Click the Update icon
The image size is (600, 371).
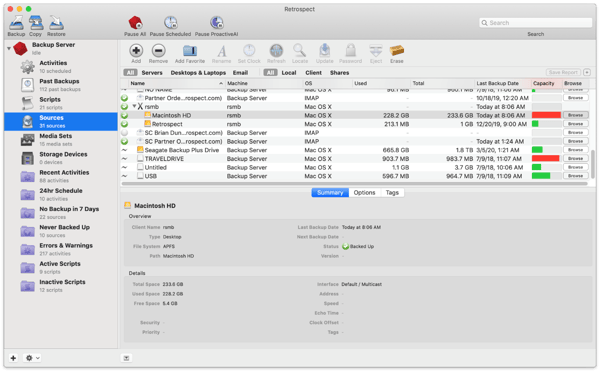click(324, 50)
